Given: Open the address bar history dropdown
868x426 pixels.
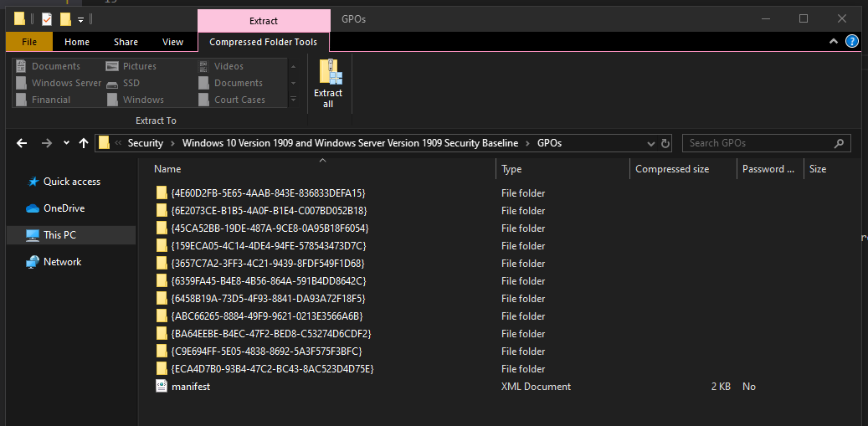Looking at the screenshot, I should 651,143.
